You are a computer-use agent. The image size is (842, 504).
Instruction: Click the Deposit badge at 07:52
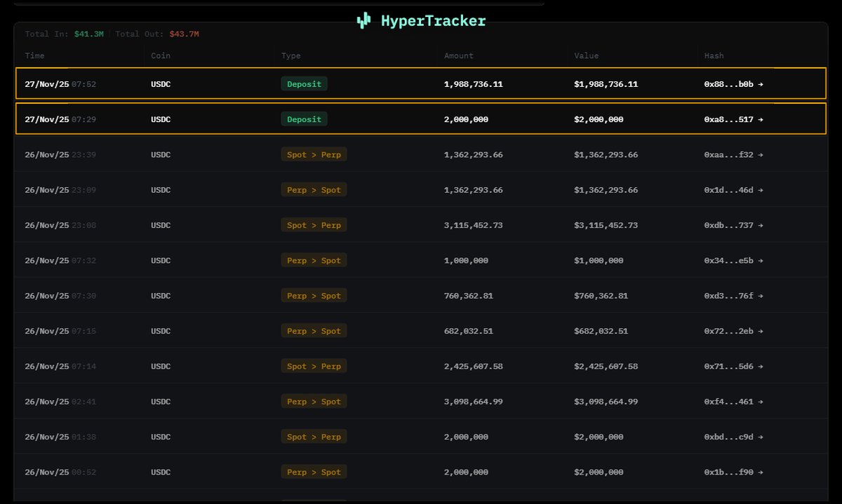point(304,84)
